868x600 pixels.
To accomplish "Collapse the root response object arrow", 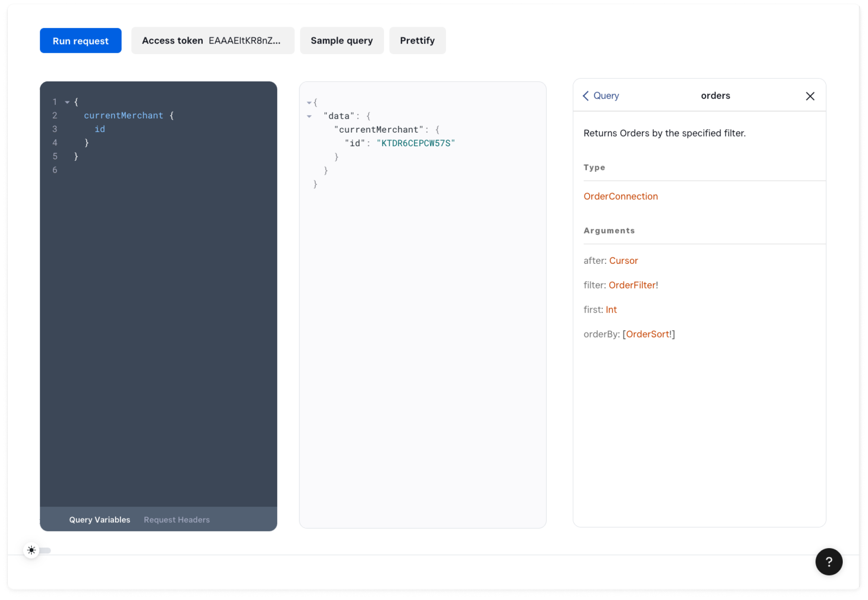I will tap(309, 103).
